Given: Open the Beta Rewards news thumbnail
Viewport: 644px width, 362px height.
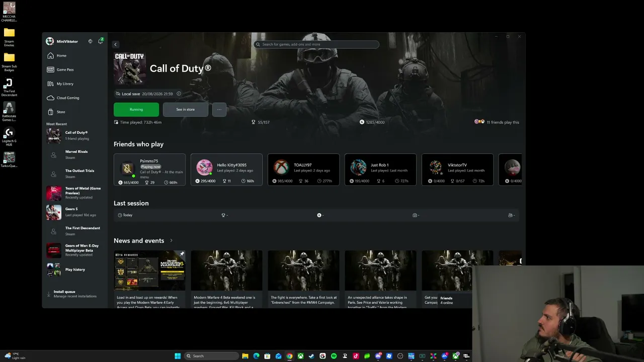Looking at the screenshot, I should 149,270.
